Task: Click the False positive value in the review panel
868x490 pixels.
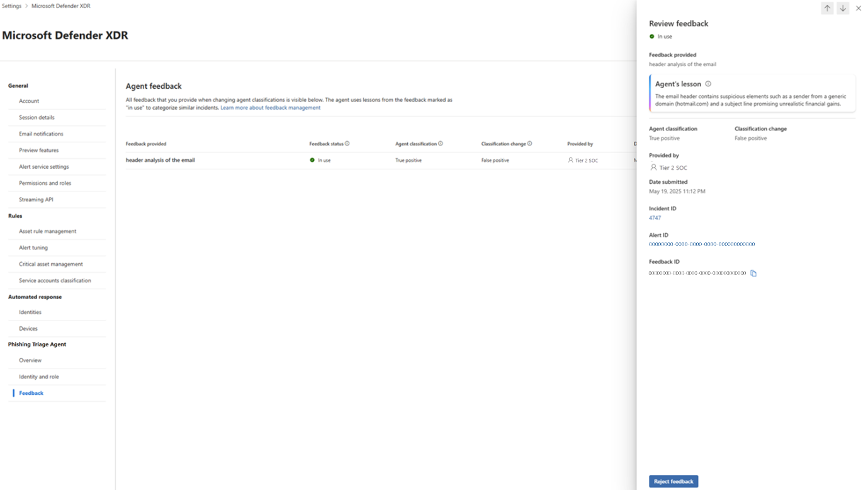Action: [x=750, y=138]
